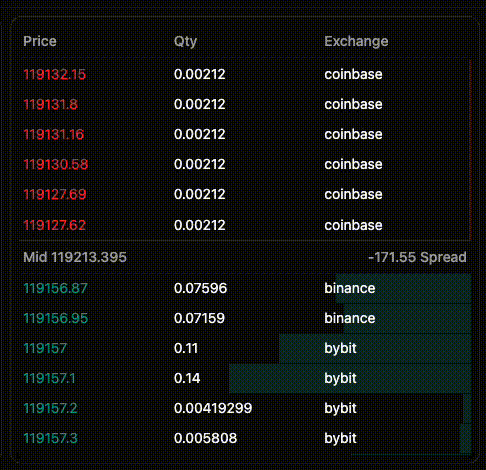This screenshot has width=486, height=470.
Task: Click bybit in the 119157 row
Action: point(340,348)
